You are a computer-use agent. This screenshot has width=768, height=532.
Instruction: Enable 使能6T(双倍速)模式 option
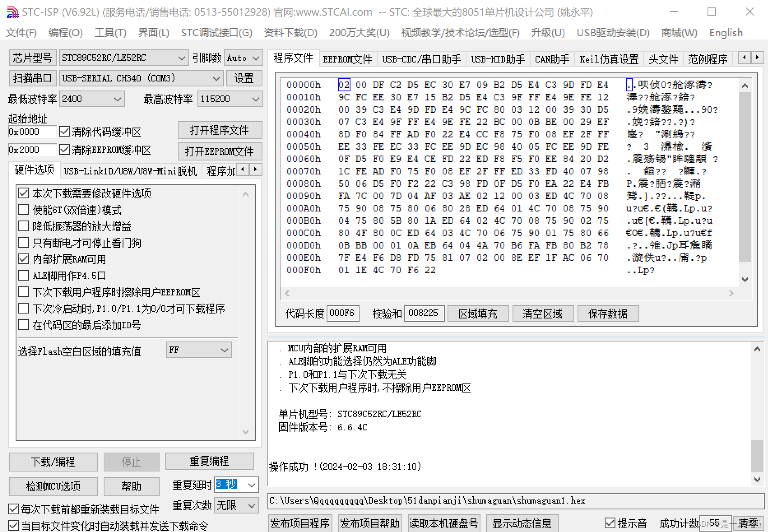point(23,209)
